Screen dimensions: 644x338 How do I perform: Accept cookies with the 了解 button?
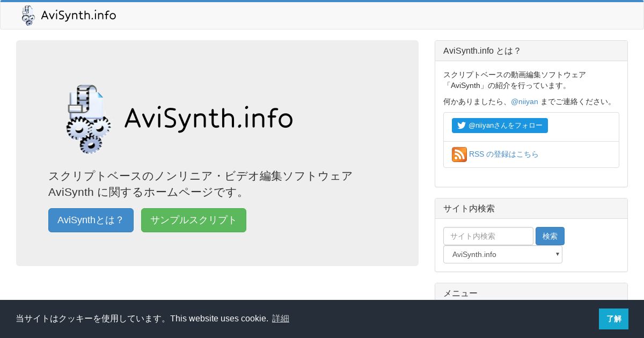click(x=613, y=319)
